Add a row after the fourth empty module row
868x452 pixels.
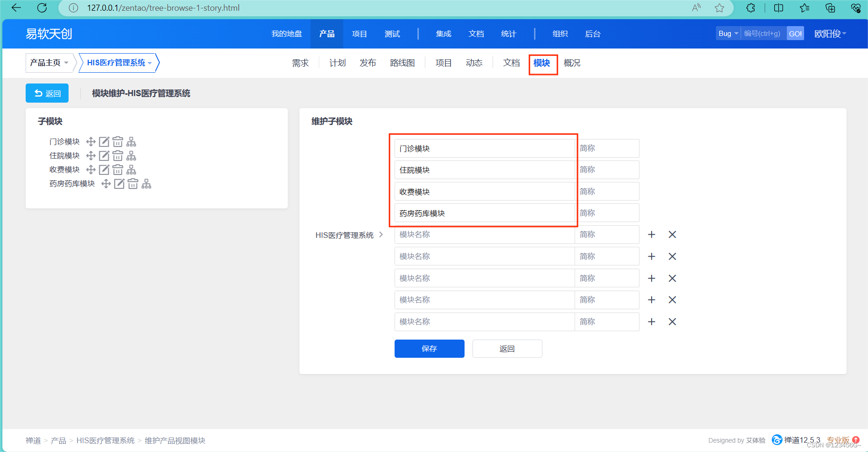(x=652, y=300)
